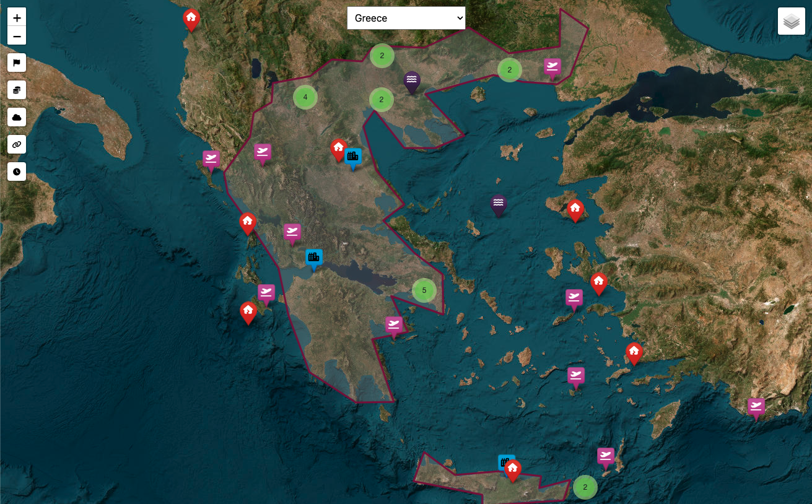Click the coins stack icon in left toolbar
The width and height of the screenshot is (812, 504).
[17, 90]
